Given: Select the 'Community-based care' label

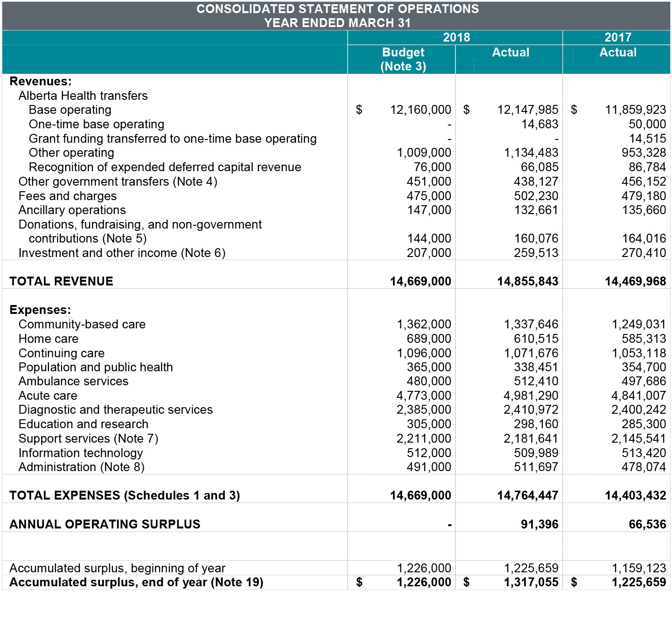Looking at the screenshot, I should [x=82, y=325].
